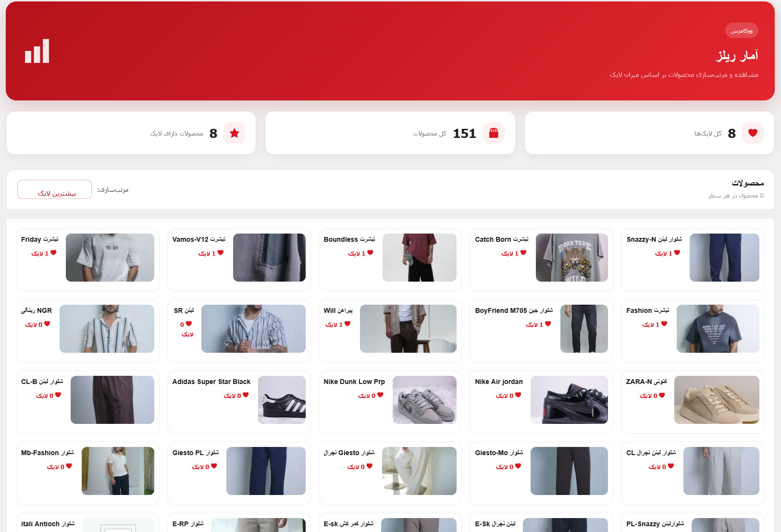Open the Vamos-V12 product thumbnail

point(269,258)
